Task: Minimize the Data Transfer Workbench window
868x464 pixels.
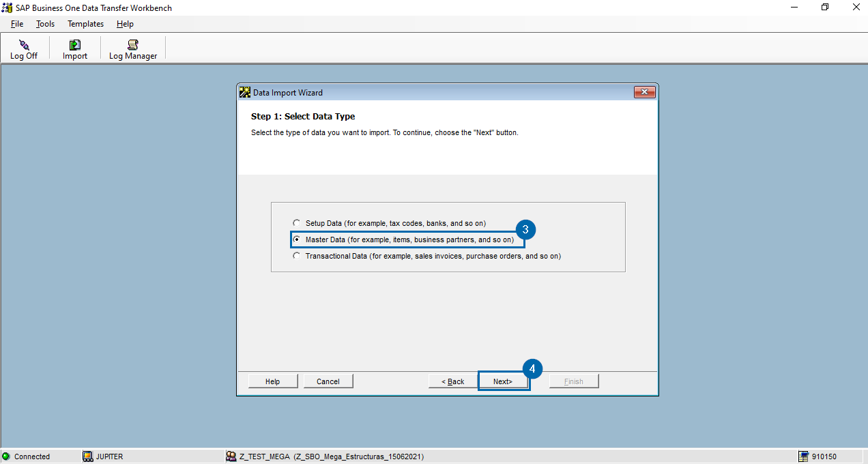Action: click(x=794, y=8)
